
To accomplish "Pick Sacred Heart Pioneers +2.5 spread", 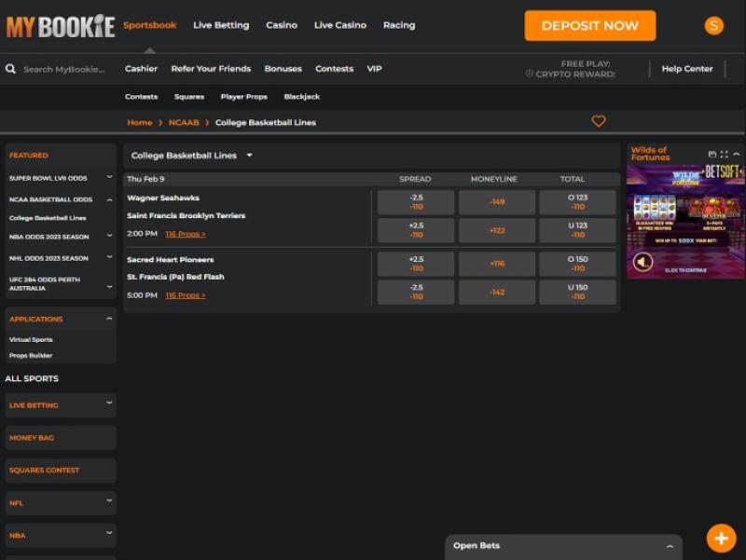I will tap(416, 264).
